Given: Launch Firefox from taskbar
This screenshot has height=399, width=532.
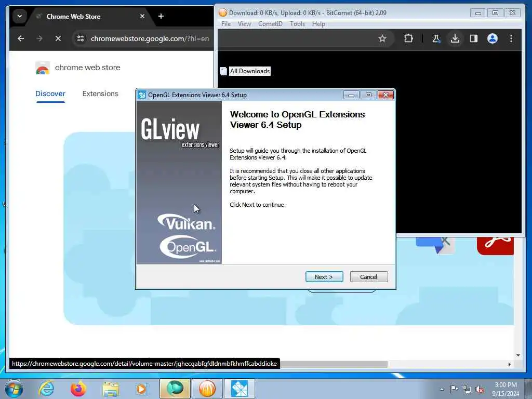Looking at the screenshot, I should 78,389.
